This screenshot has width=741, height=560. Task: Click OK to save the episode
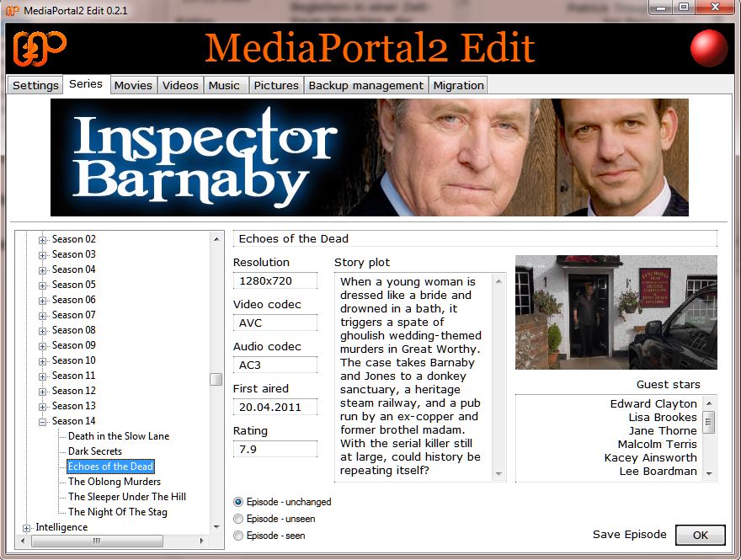coord(701,535)
